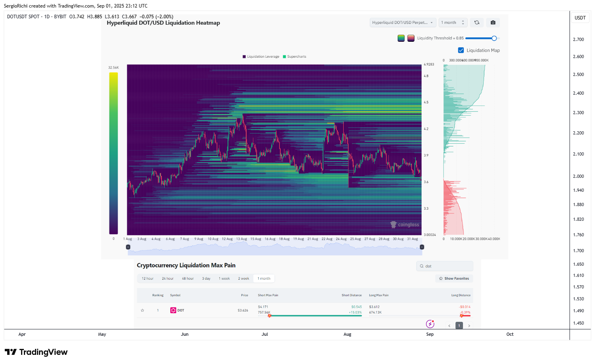Sort by Ranking column header
The height and width of the screenshot is (364, 595).
[158, 295]
